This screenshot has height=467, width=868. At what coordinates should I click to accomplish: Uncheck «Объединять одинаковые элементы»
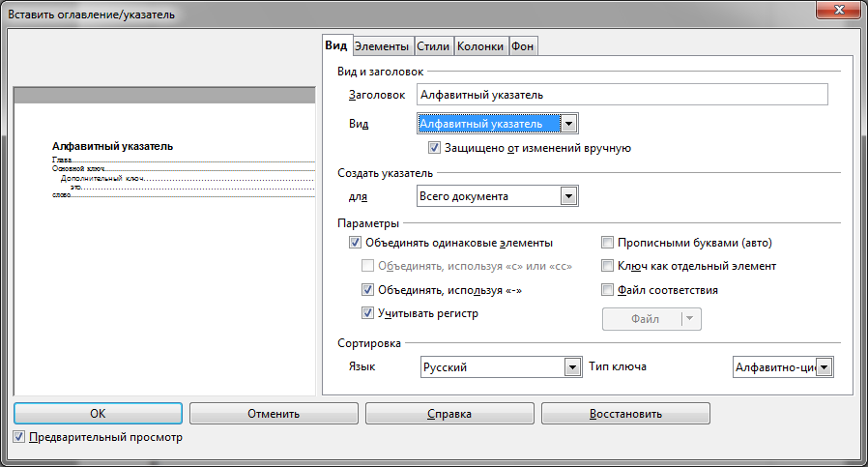pos(356,243)
